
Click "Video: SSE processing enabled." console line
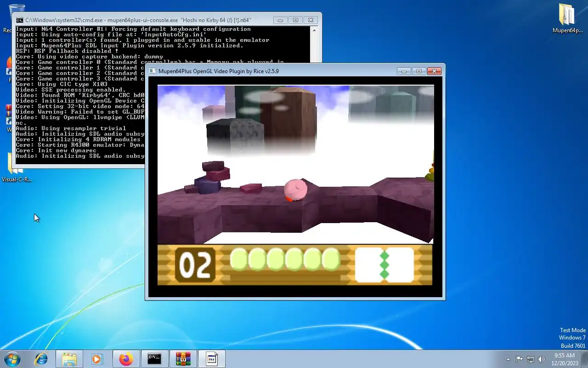(x=71, y=90)
